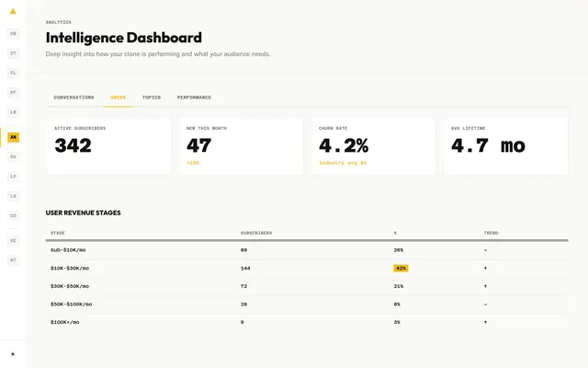Click the flat trend dash for $50K-$100K/mo

pyautogui.click(x=485, y=305)
